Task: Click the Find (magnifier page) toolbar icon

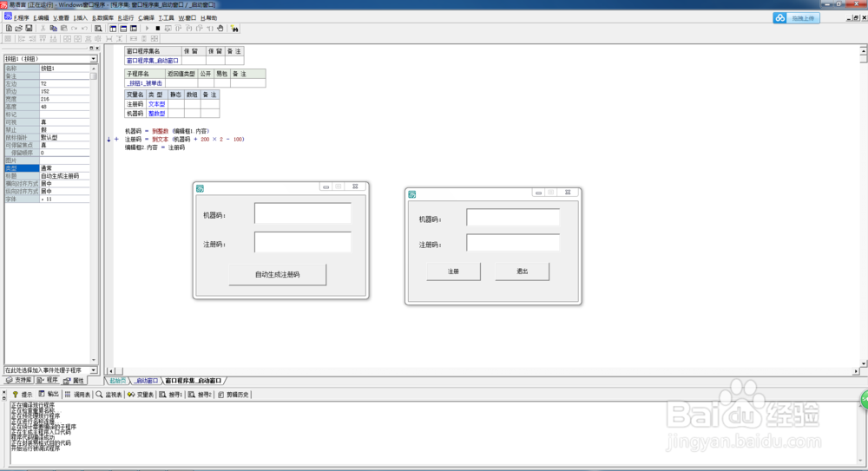Action: click(x=99, y=29)
